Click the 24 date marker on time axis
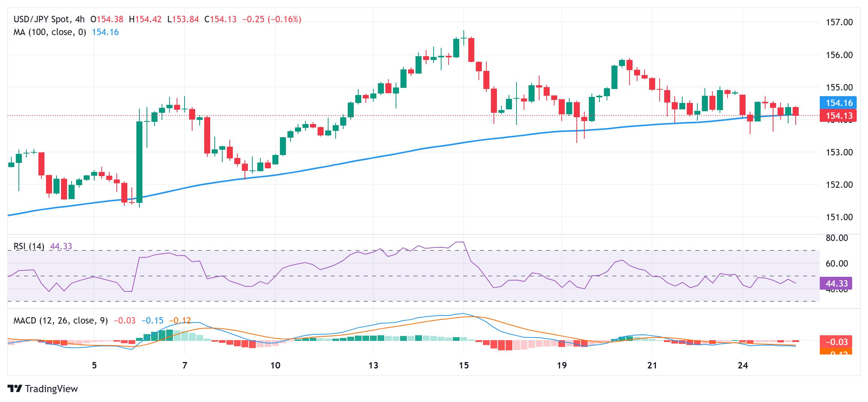Image resolution: width=868 pixels, height=402 pixels. [743, 365]
